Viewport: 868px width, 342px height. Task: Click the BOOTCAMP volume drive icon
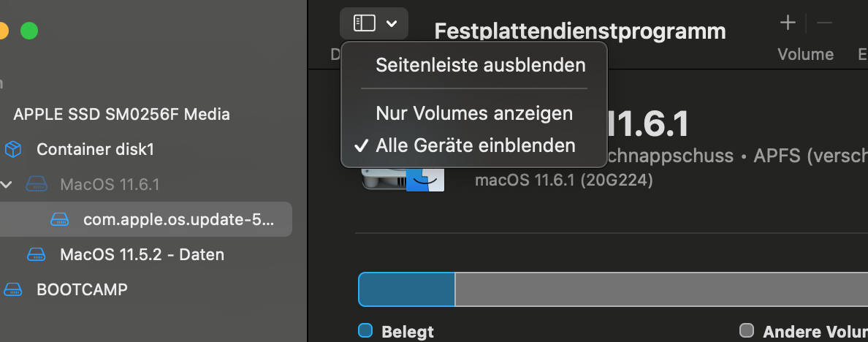point(13,289)
